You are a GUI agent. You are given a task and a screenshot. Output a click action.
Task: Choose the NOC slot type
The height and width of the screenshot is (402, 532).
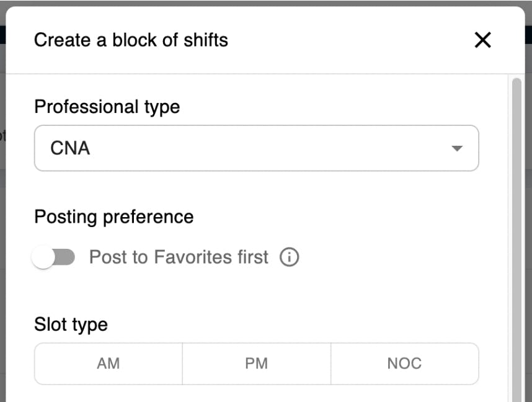(x=404, y=364)
